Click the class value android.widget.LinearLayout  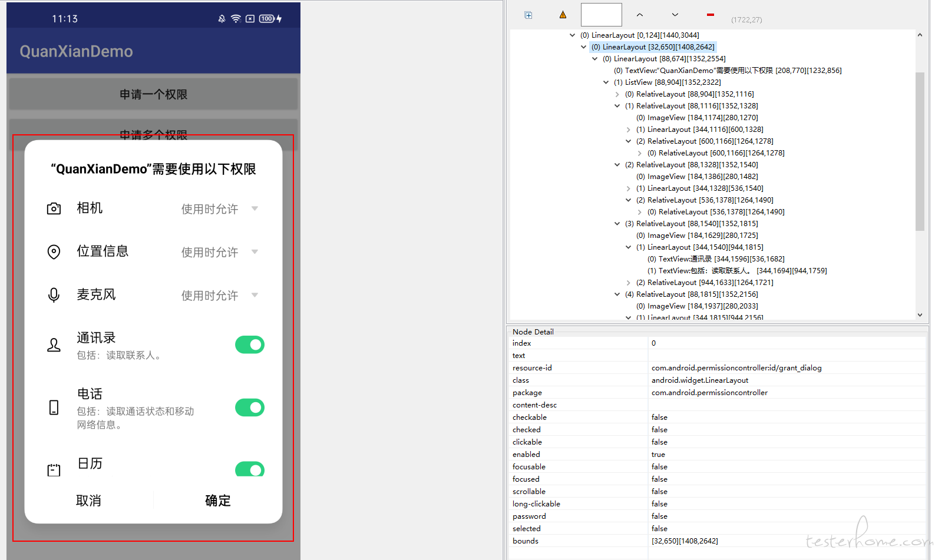(x=700, y=380)
